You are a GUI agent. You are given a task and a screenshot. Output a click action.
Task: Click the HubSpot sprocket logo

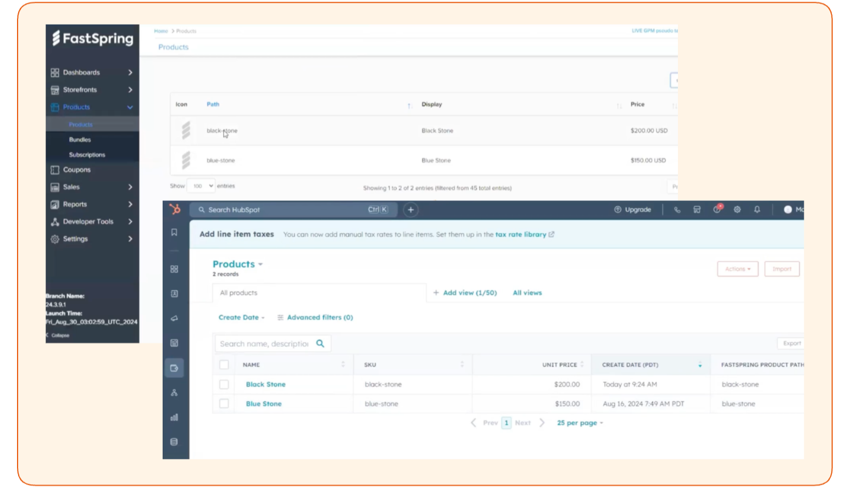(175, 209)
